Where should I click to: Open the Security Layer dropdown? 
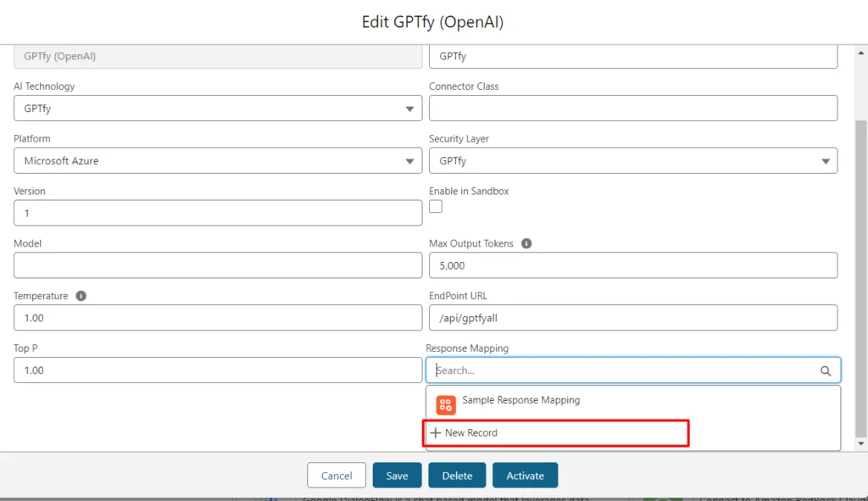tap(633, 161)
